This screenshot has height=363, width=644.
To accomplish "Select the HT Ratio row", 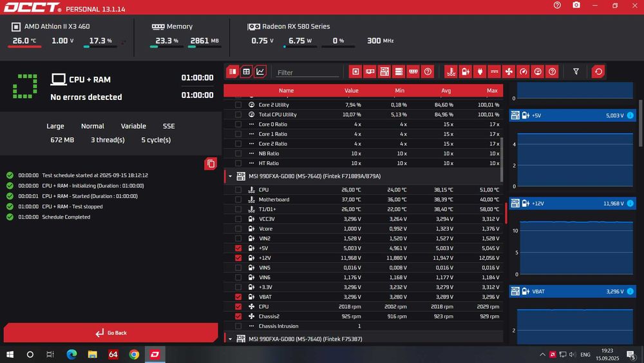I will pyautogui.click(x=363, y=163).
